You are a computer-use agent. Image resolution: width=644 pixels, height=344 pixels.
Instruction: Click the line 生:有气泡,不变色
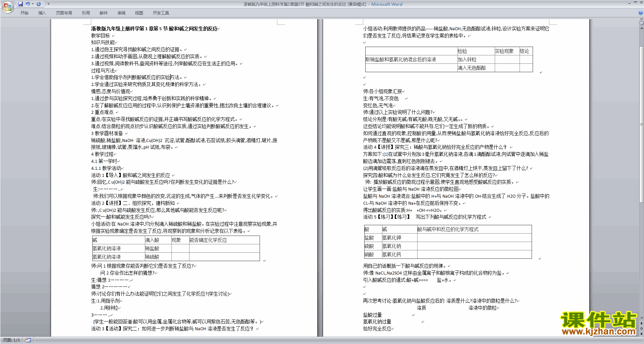[x=381, y=99]
